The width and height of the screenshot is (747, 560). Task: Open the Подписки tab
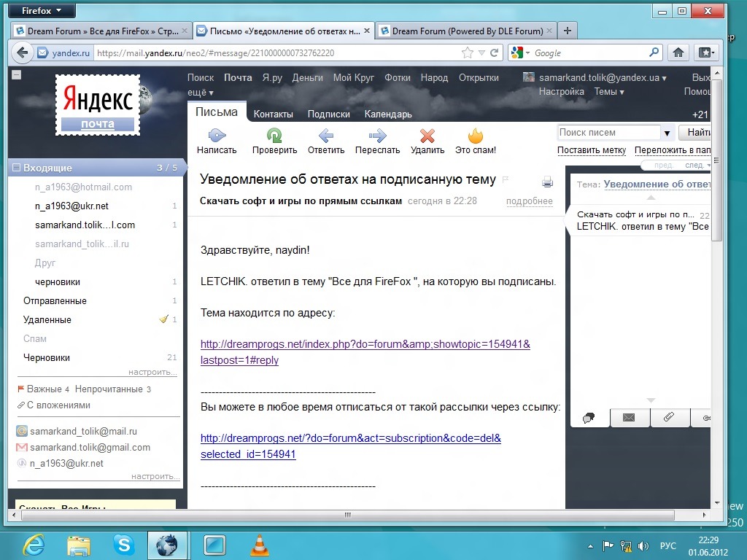329,114
